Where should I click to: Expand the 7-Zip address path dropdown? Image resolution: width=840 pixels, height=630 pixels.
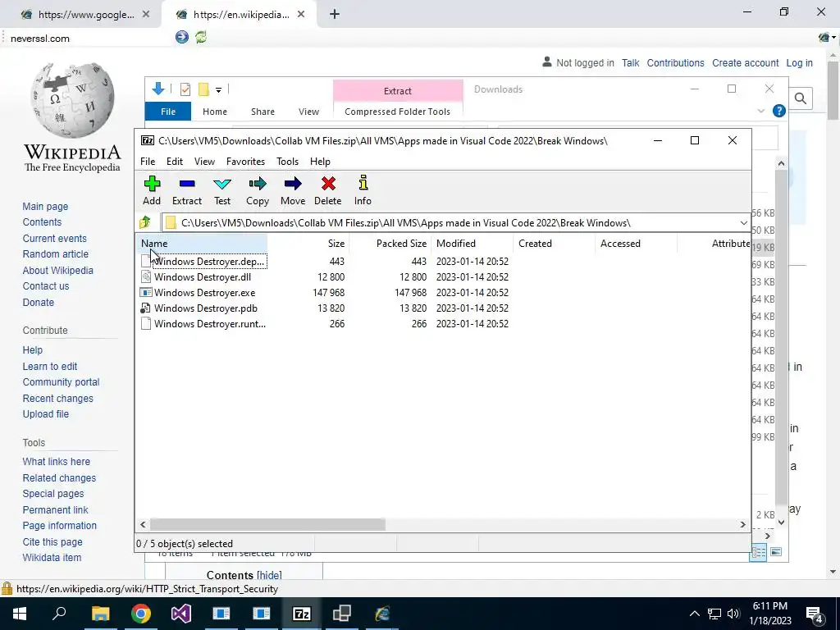coord(743,223)
